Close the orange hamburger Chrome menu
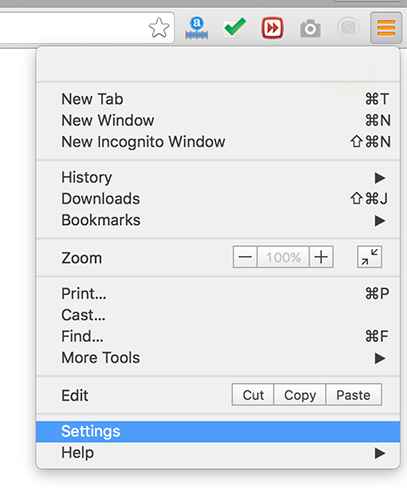407x500 pixels. 386,28
